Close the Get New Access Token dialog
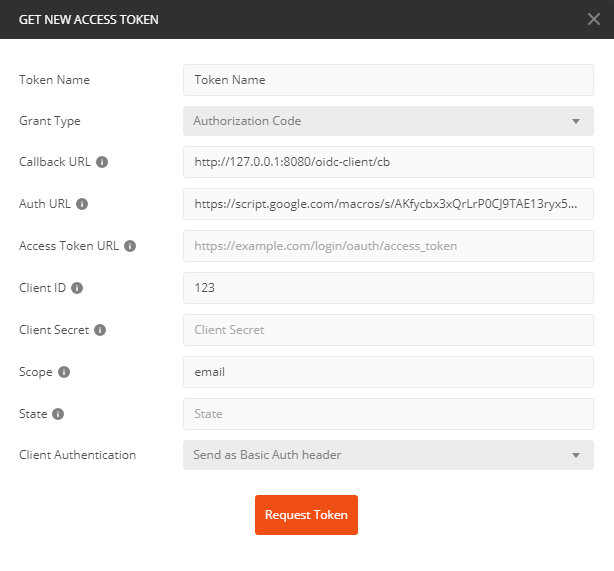The image size is (614, 571). pos(594,19)
